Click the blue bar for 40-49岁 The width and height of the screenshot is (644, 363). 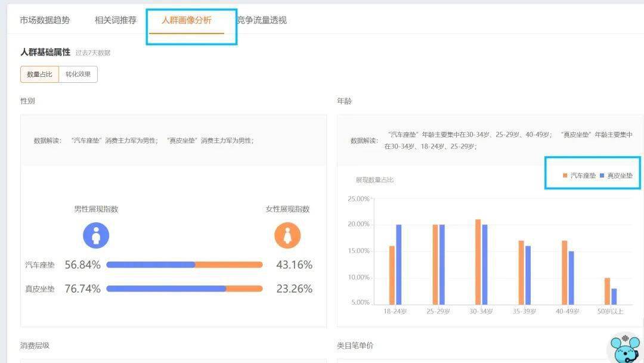coord(571,278)
